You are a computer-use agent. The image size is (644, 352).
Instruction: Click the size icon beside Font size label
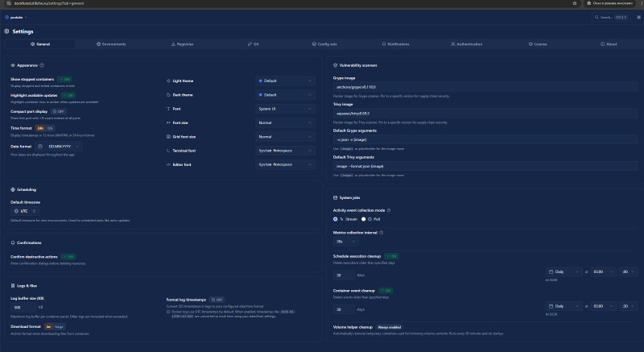pos(168,122)
